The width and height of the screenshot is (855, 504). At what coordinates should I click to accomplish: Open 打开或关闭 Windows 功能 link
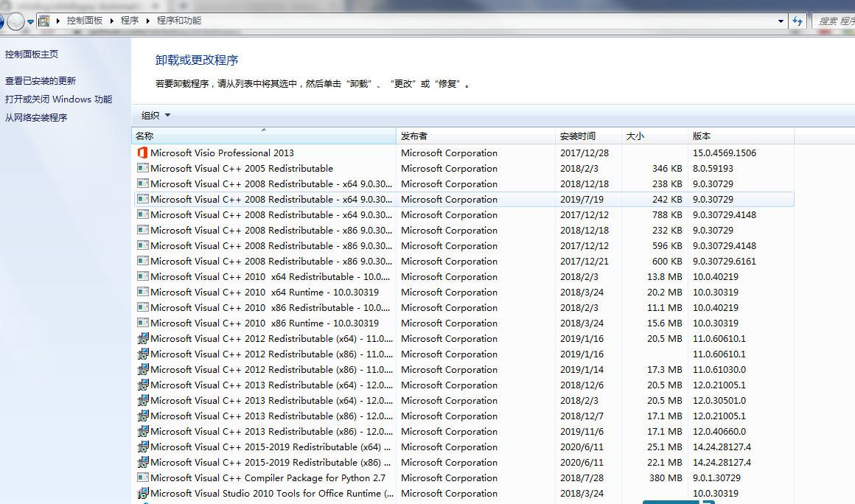pos(58,99)
